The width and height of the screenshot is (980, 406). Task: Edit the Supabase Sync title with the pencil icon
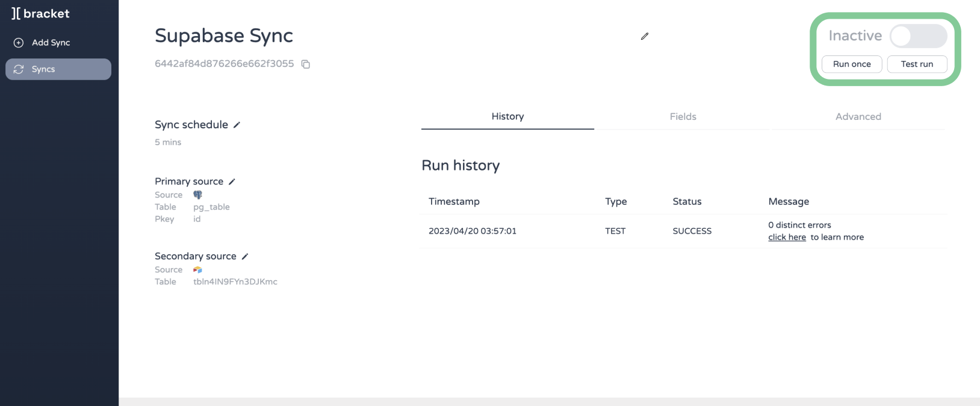(x=645, y=36)
